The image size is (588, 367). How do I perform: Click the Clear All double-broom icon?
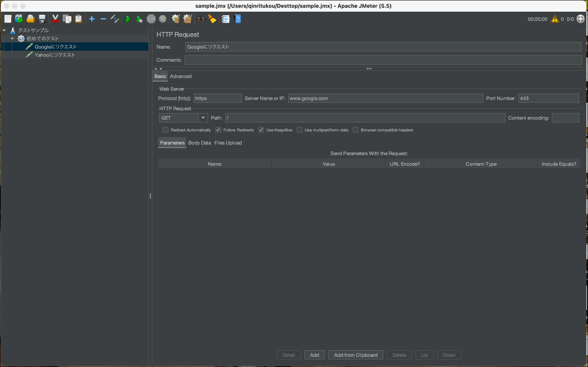click(x=187, y=19)
